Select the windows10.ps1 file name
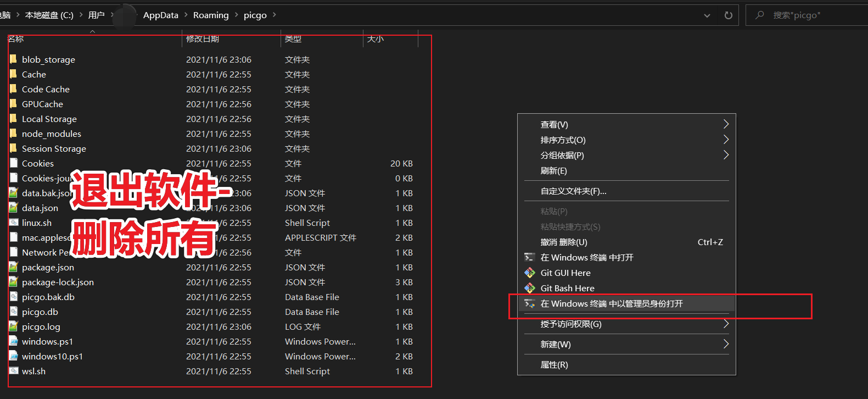 (x=52, y=356)
